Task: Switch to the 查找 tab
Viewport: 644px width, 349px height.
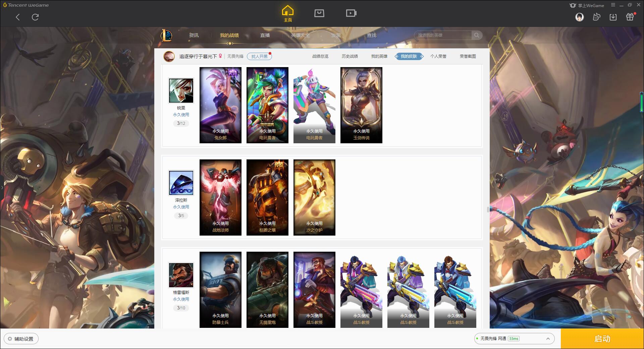Action: pyautogui.click(x=372, y=35)
